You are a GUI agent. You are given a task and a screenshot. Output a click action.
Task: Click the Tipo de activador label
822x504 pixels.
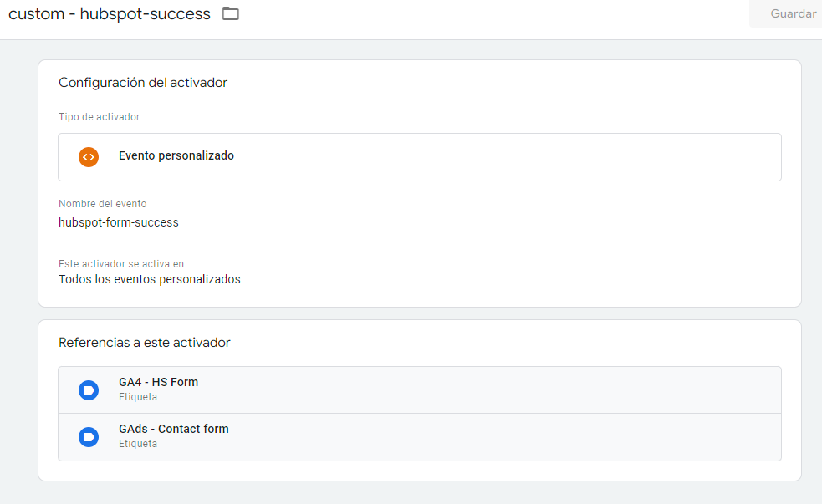99,117
